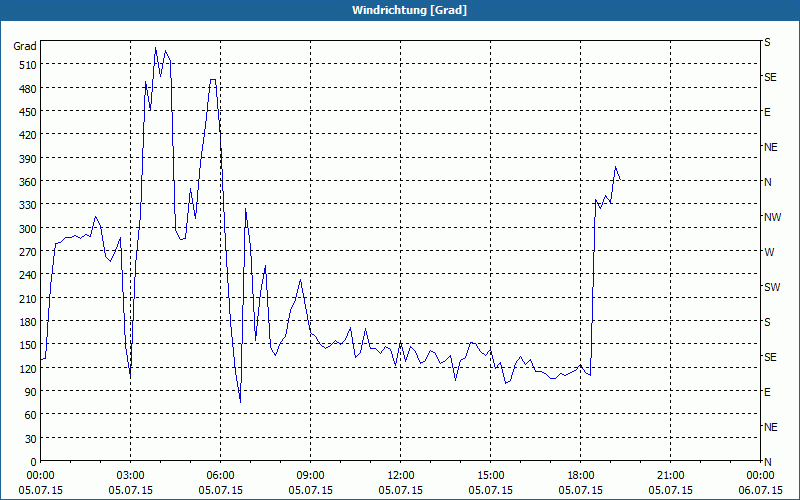Select the y-axis value 120
Screen dimensions: 800x500
[x=28, y=368]
